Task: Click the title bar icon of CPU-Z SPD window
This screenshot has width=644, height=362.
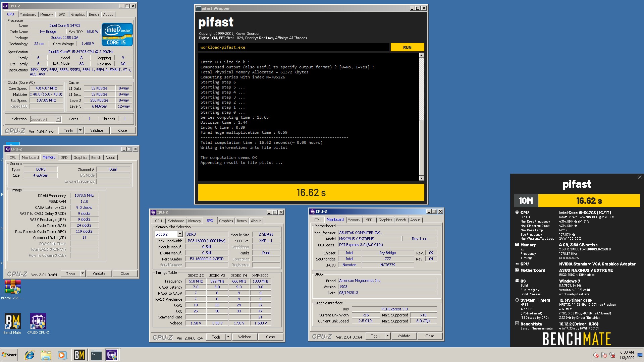Action: 153,213
